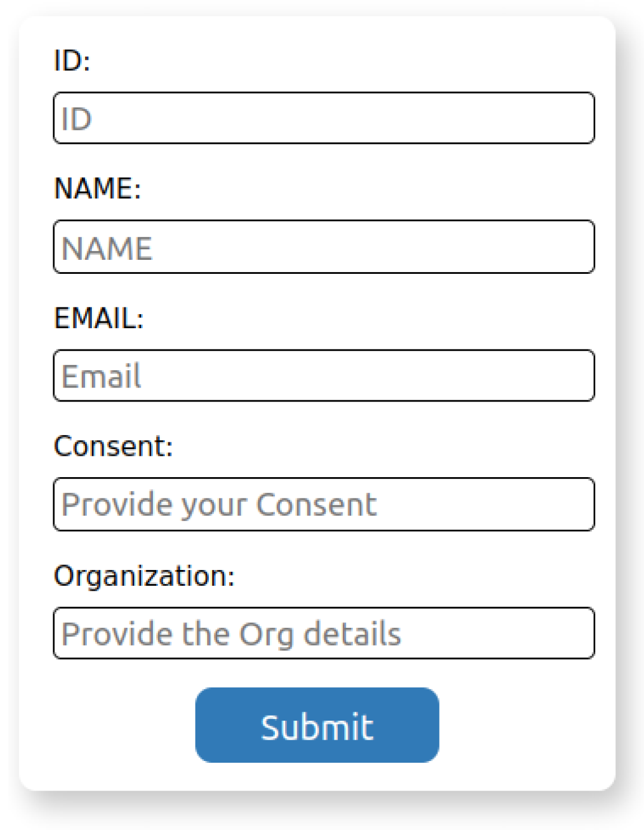This screenshot has width=644, height=831.
Task: Click the gray "Email" placeholder text
Action: tap(101, 376)
